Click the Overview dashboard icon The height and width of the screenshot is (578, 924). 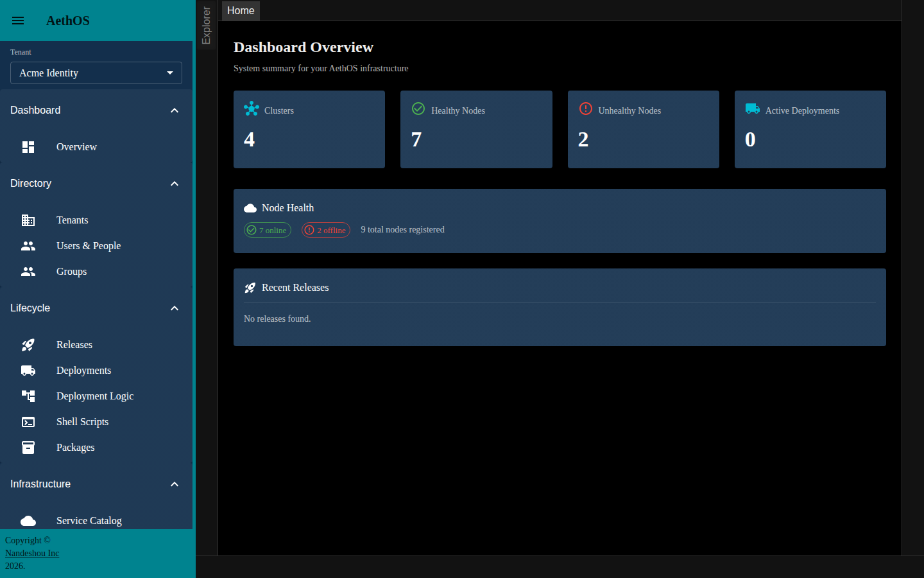tap(28, 147)
